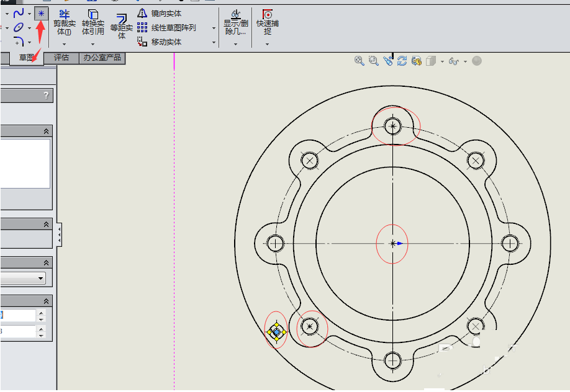The image size is (570, 392).
Task: Open the 办公室产品 (Office Products) tab
Action: coord(101,57)
